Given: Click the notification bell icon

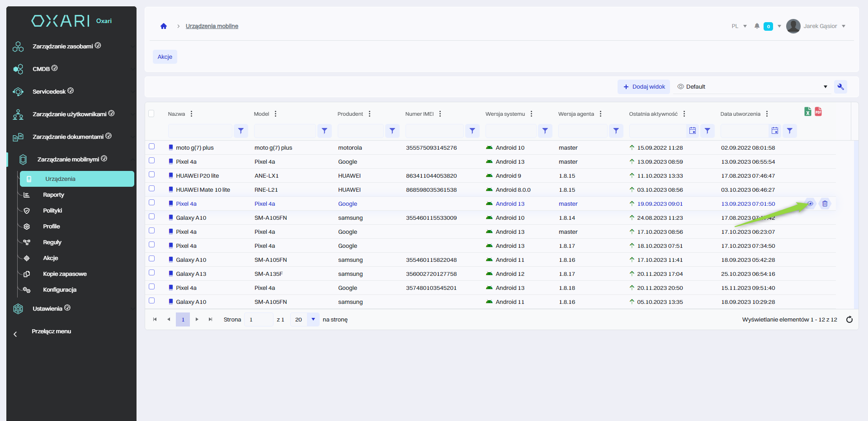Looking at the screenshot, I should 757,26.
